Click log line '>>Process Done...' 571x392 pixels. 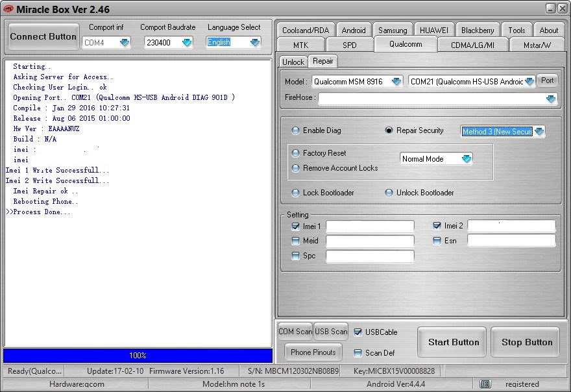[38, 212]
